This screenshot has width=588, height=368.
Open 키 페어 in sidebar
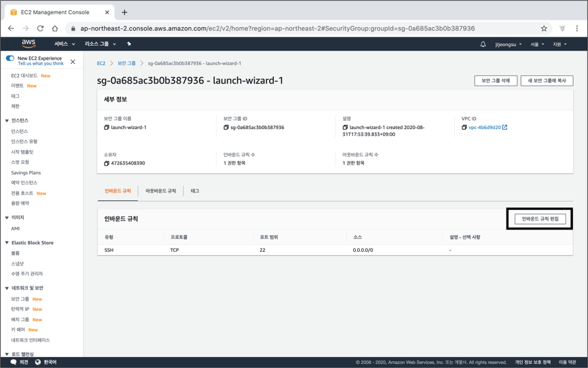pyautogui.click(x=18, y=330)
